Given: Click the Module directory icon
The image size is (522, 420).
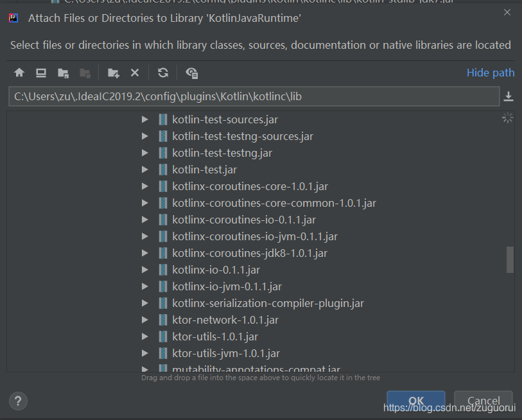Looking at the screenshot, I should click(85, 73).
